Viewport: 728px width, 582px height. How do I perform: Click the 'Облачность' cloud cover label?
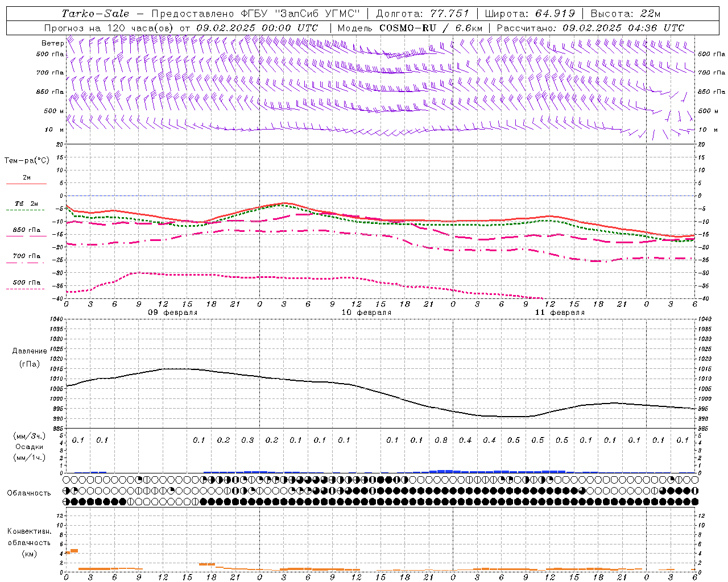[29, 493]
